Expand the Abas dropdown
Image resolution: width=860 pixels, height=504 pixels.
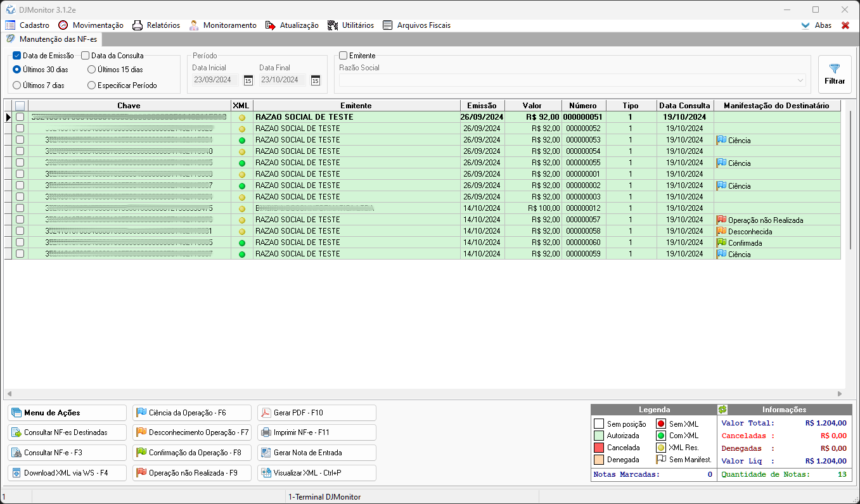coord(816,25)
